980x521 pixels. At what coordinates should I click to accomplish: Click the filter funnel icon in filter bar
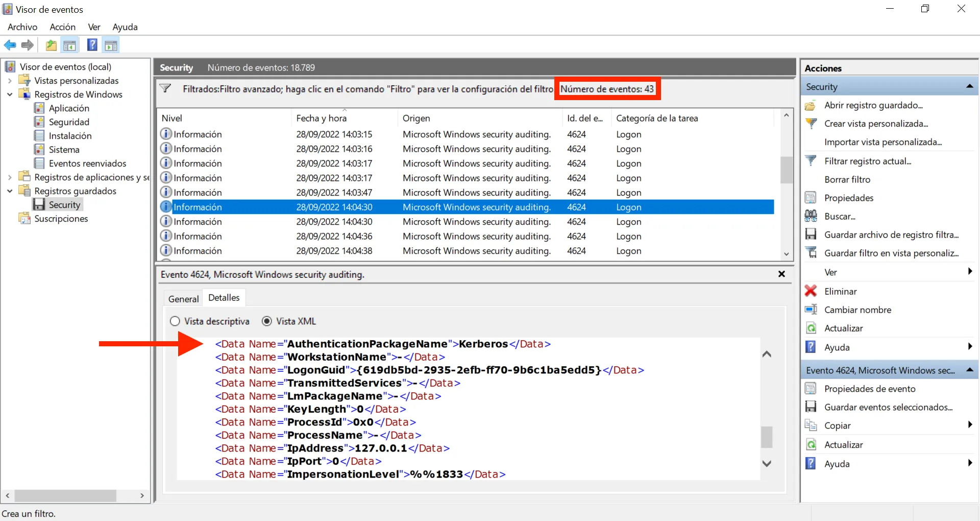point(165,89)
